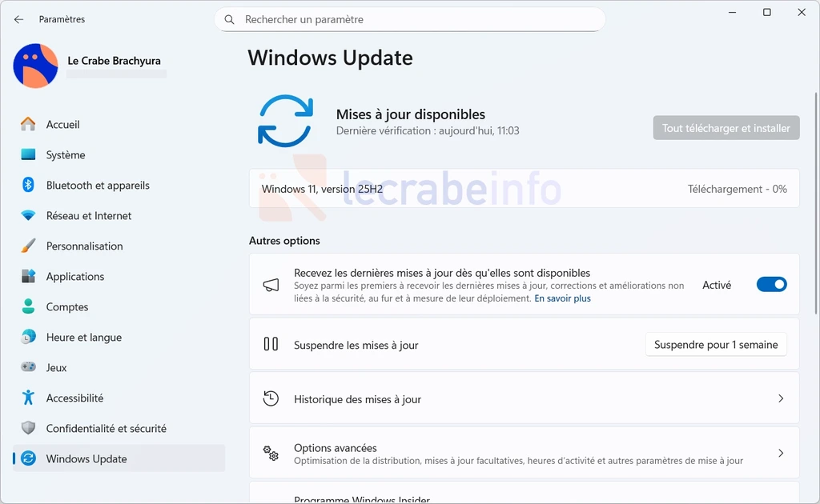This screenshot has width=820, height=504.
Task: Click the Réseau et Internet wifi icon
Action: (x=28, y=216)
